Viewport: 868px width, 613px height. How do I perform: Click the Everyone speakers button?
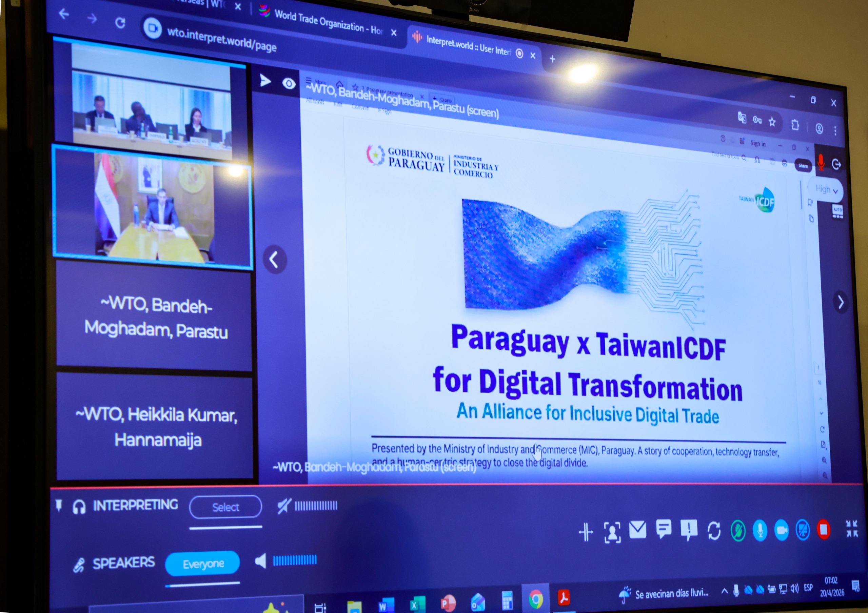[203, 564]
